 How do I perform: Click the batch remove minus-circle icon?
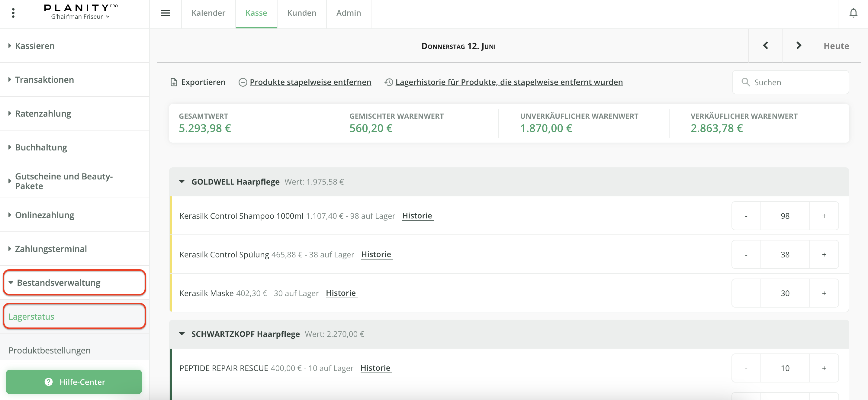click(x=243, y=82)
